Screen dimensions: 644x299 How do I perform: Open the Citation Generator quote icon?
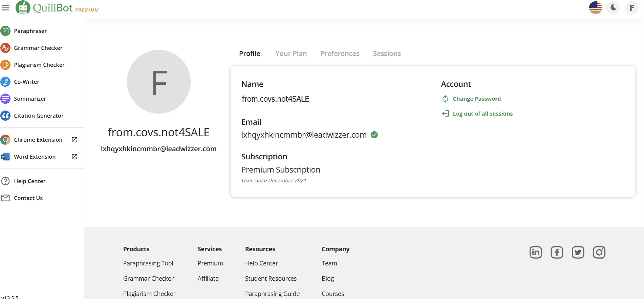coord(5,116)
